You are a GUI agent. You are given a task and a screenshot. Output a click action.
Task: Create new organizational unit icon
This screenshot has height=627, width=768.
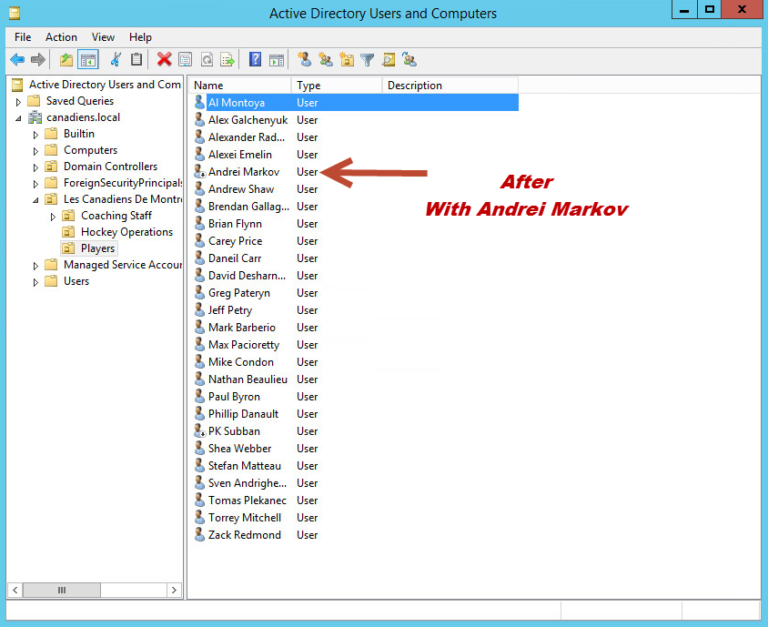coord(347,60)
